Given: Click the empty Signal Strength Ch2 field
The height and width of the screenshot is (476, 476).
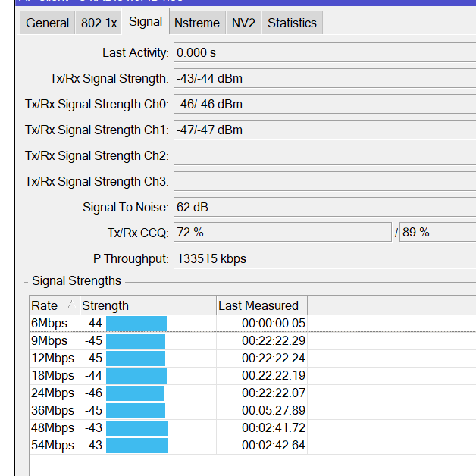Looking at the screenshot, I should 324,155.
